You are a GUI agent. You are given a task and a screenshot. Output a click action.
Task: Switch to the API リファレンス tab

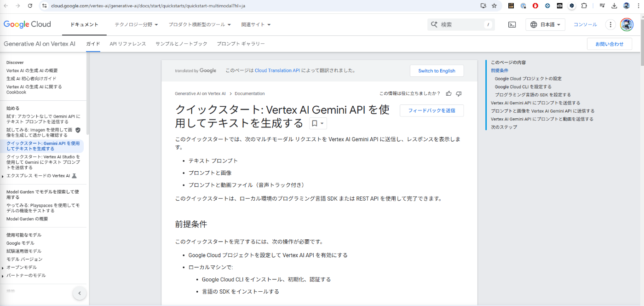click(127, 44)
